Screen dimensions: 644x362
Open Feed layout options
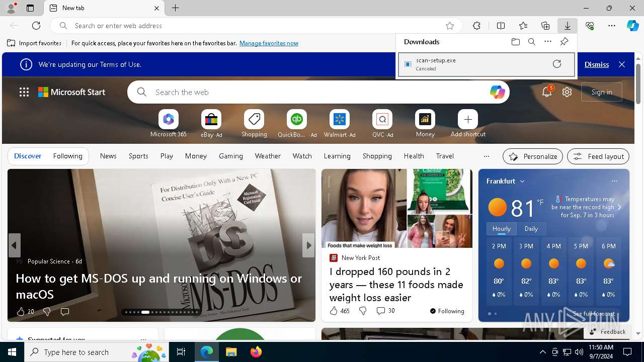(598, 156)
